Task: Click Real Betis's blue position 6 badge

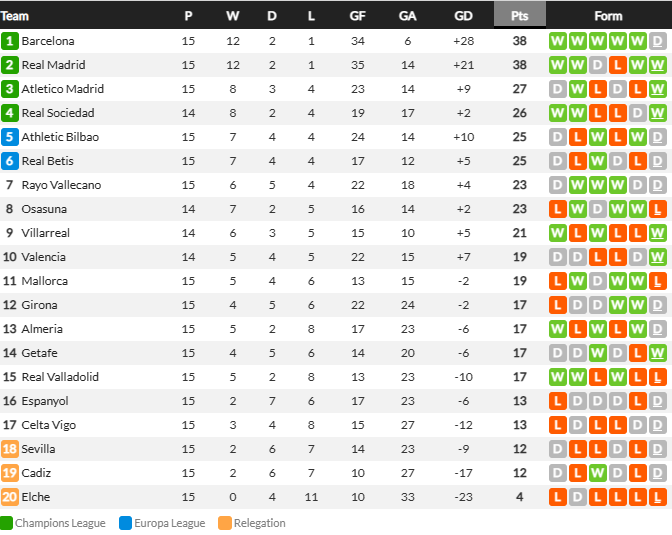Action: point(9,161)
